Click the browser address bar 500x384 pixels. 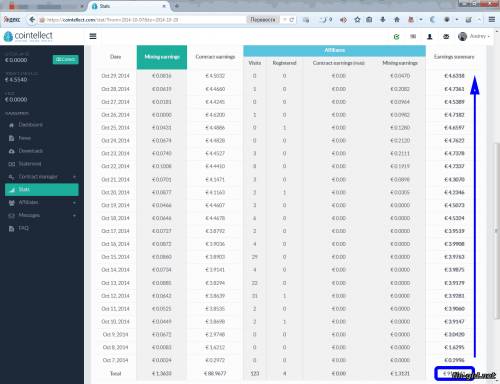coord(143,20)
